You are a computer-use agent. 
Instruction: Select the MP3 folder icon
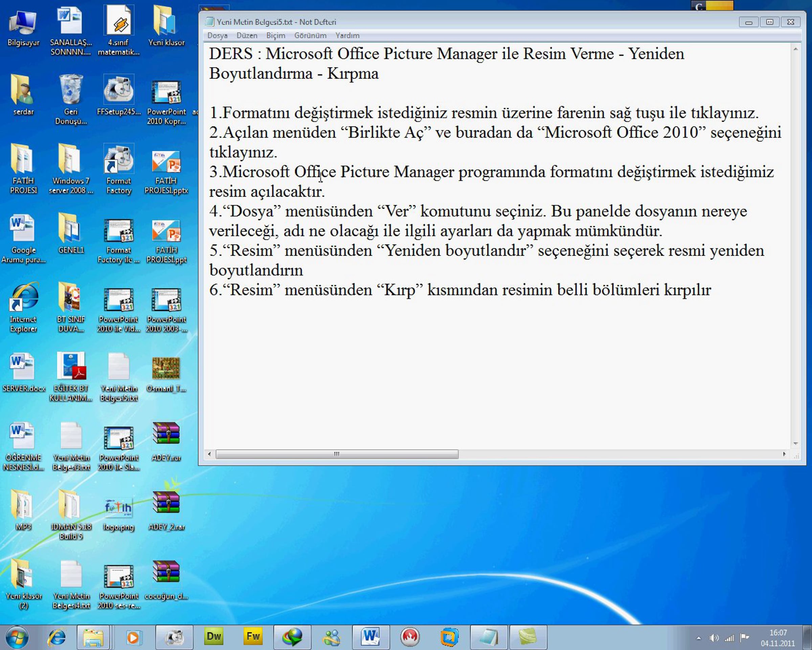click(x=23, y=510)
